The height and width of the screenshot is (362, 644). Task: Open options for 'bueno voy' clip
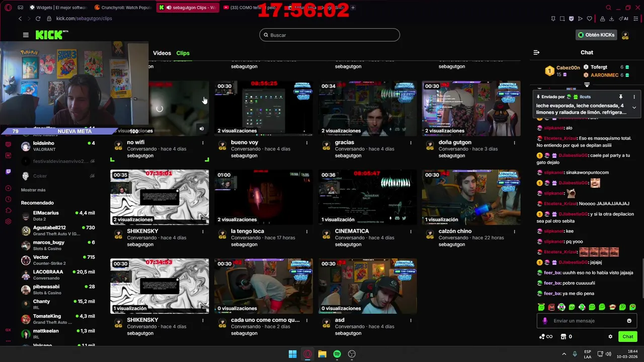[x=307, y=143]
